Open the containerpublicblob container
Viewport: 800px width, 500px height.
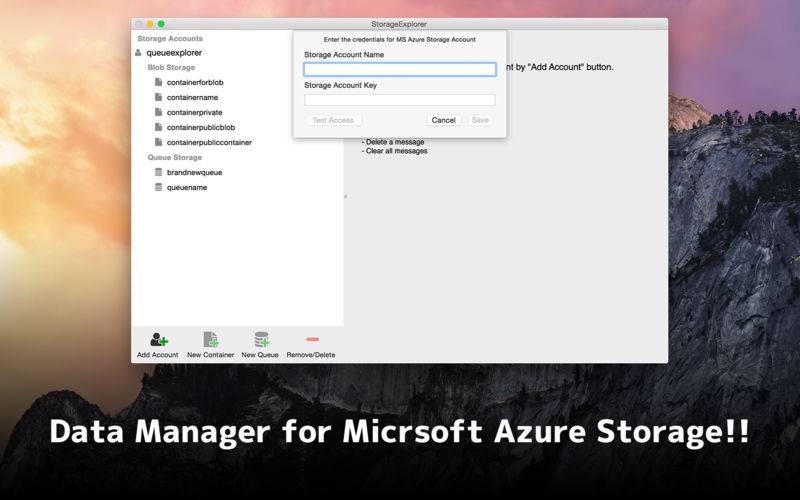click(x=201, y=127)
